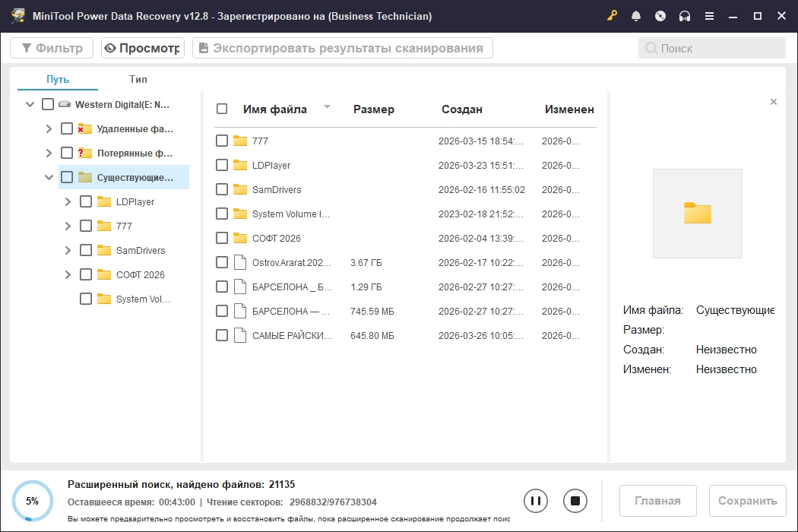Click the Ostrov.Ararat file icon

pos(240,262)
